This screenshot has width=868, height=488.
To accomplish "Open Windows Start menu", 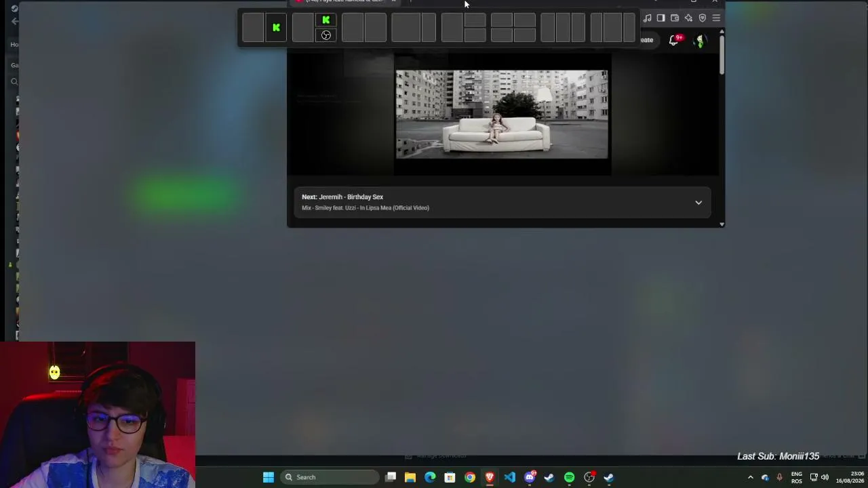I will click(x=269, y=477).
